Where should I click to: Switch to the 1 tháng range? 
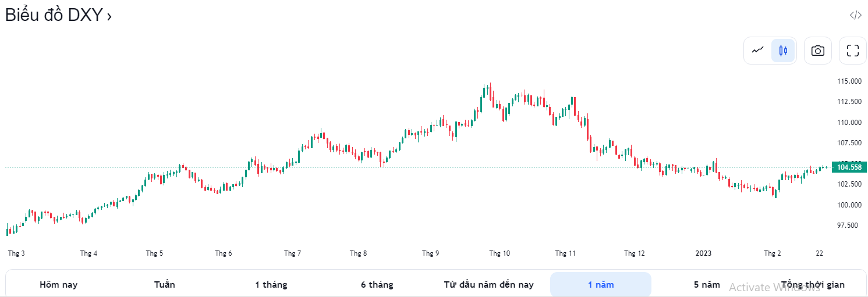click(271, 285)
